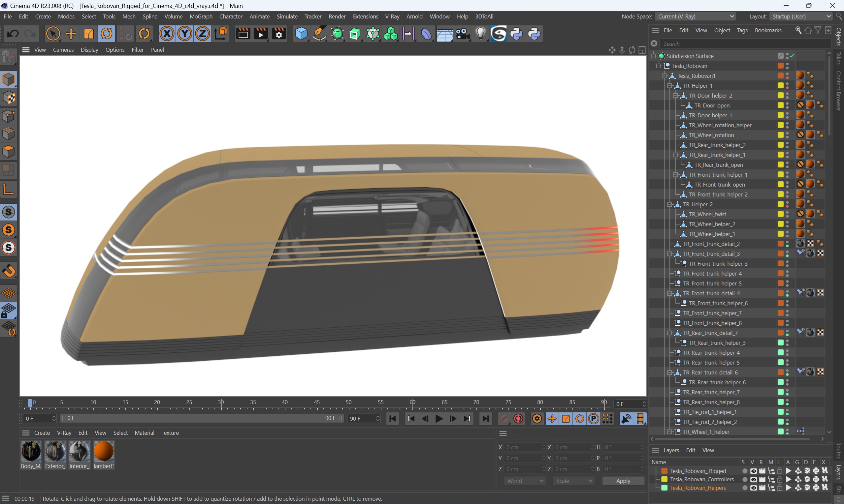This screenshot has width=844, height=504.
Task: Select the Scale tool icon
Action: (x=89, y=34)
